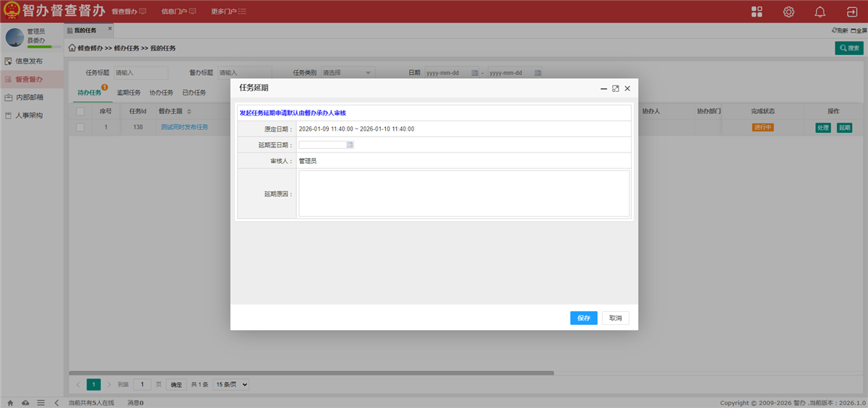The width and height of the screenshot is (868, 408).
Task: Click the cloud icon in bottom status bar
Action: [26, 403]
